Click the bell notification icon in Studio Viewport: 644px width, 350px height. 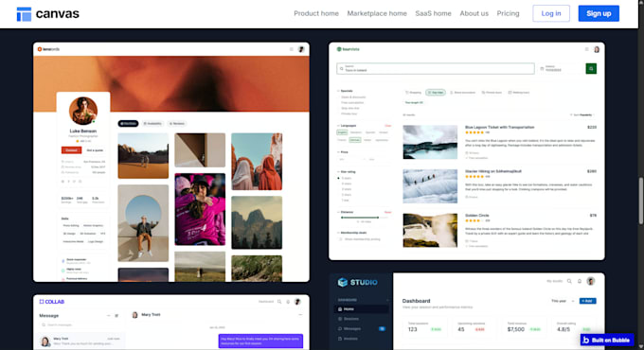point(580,281)
